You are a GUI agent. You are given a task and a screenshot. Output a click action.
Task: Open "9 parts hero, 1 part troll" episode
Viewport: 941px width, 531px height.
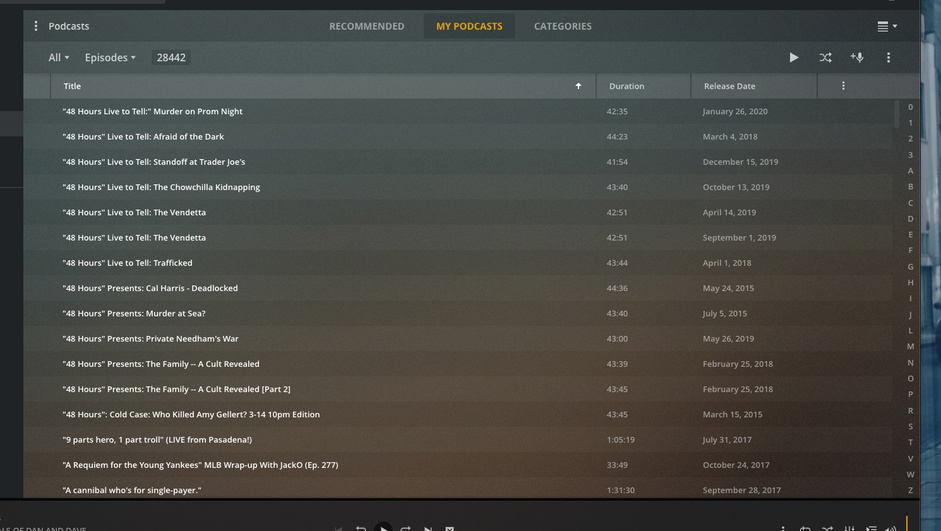click(157, 440)
